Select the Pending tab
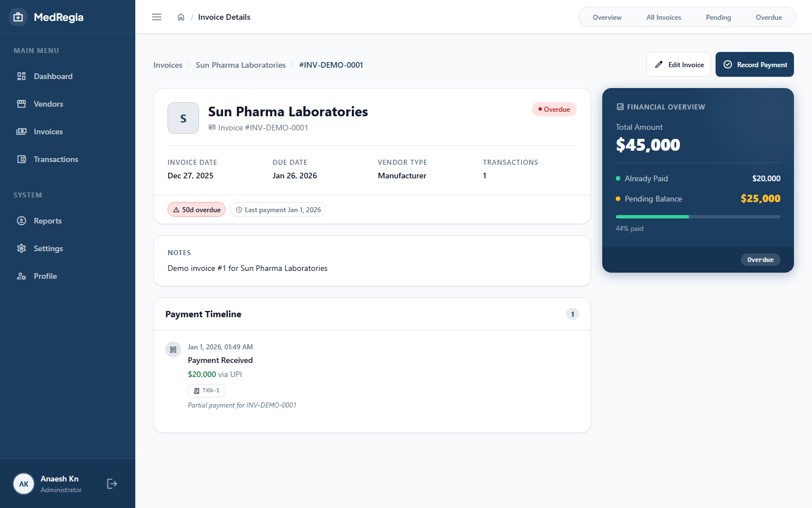The width and height of the screenshot is (812, 508). (718, 17)
